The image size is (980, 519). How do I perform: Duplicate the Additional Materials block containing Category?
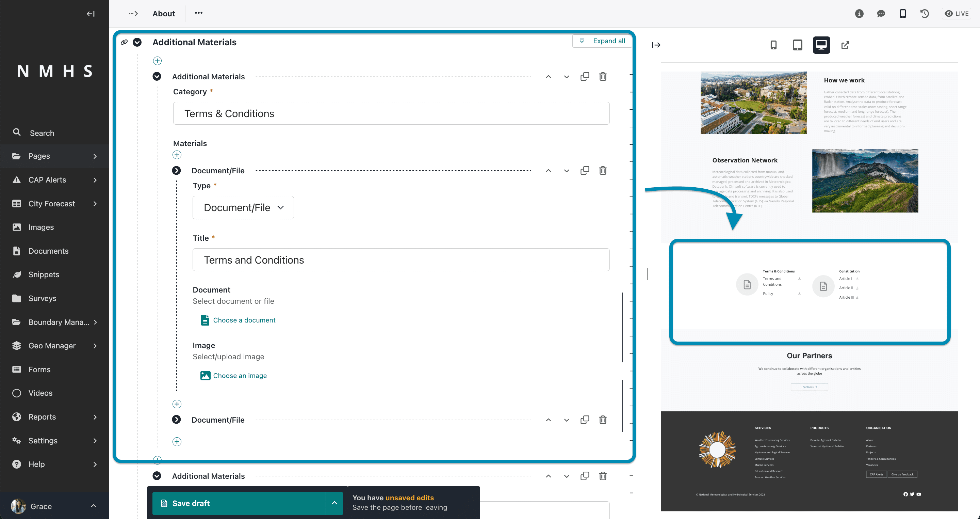tap(585, 76)
